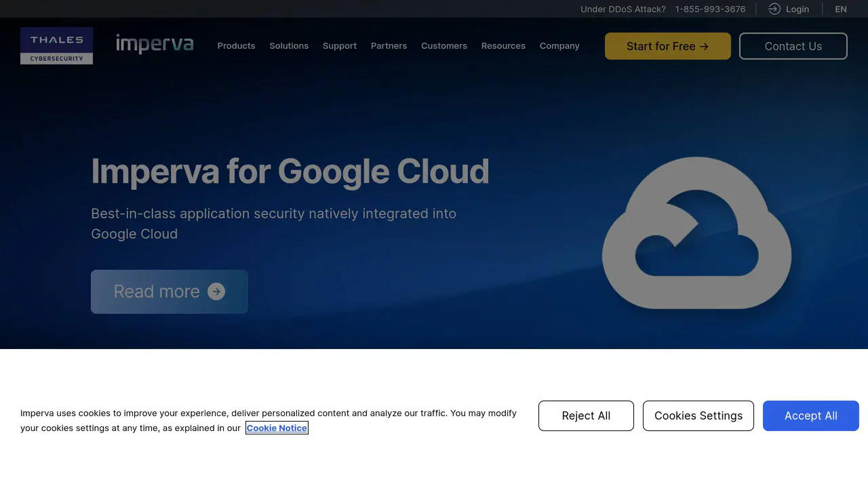Open the Customers menu

(444, 46)
